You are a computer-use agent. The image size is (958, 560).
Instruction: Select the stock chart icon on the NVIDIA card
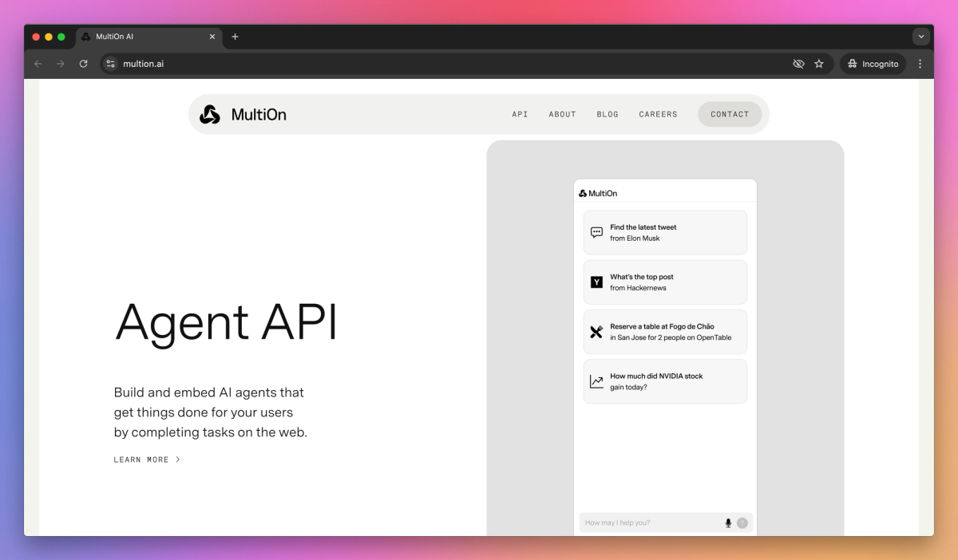click(596, 381)
